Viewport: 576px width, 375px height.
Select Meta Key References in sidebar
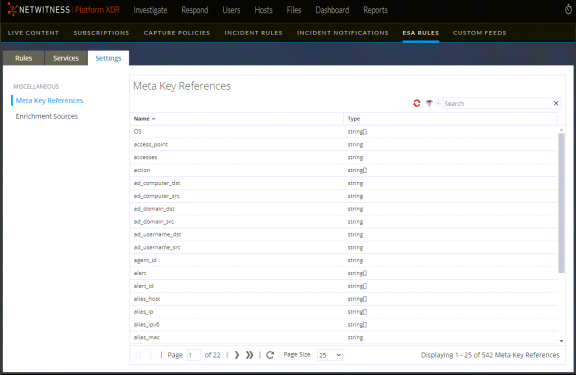pyautogui.click(x=49, y=100)
